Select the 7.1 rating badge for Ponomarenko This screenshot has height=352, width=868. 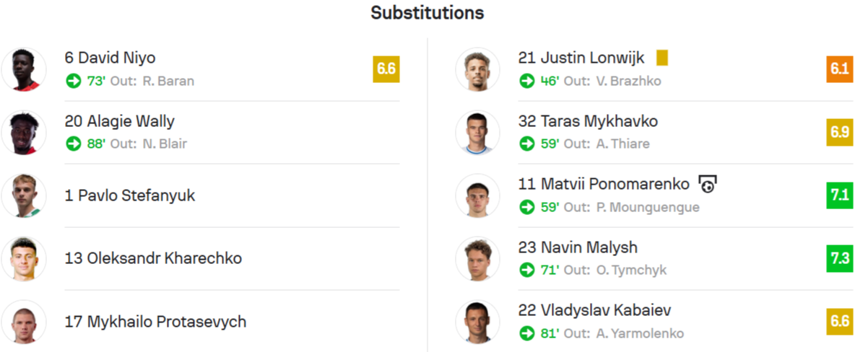pyautogui.click(x=840, y=195)
